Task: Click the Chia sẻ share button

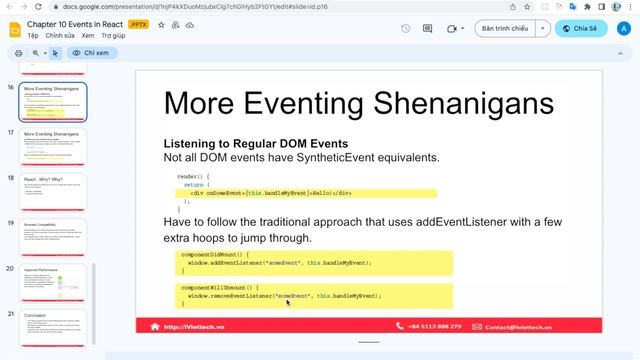Action: point(581,29)
